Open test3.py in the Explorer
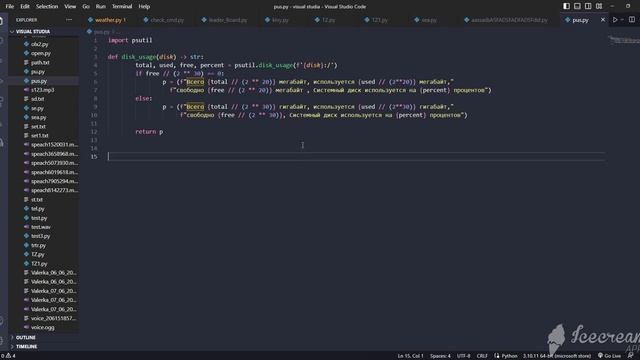 40,236
